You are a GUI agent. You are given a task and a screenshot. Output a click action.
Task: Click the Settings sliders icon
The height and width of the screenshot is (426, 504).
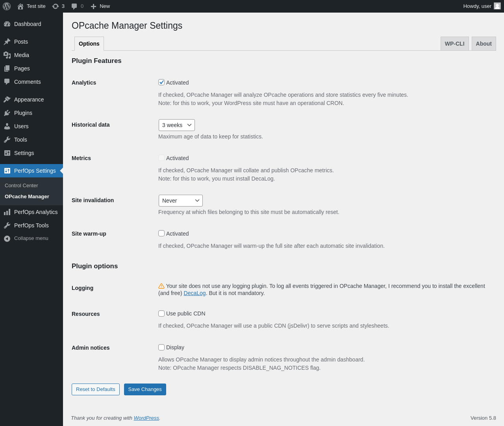coord(7,153)
